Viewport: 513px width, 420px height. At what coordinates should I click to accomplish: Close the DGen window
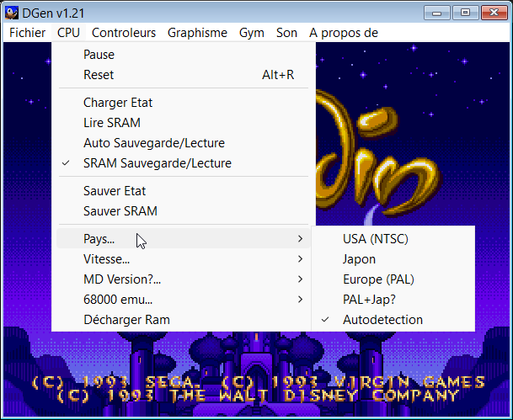tap(494, 13)
